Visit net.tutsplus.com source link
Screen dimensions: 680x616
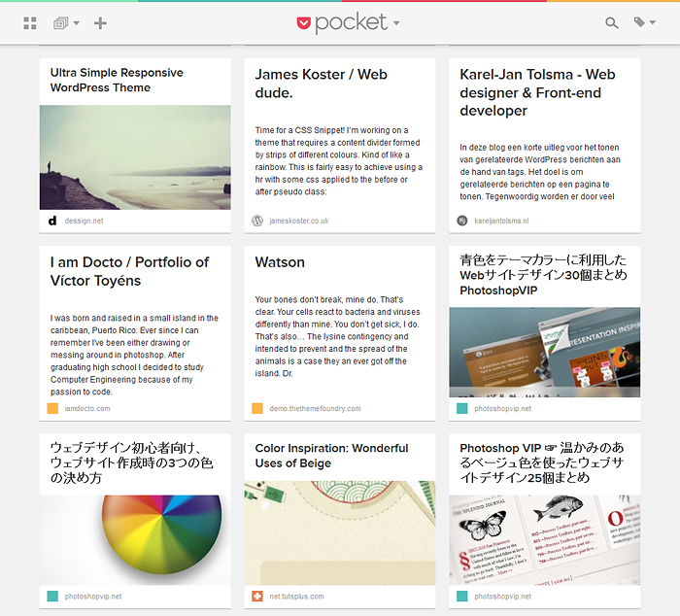[296, 597]
